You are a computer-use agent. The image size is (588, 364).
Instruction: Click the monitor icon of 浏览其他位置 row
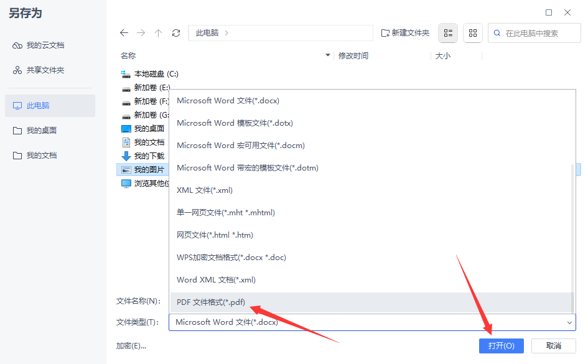click(126, 184)
